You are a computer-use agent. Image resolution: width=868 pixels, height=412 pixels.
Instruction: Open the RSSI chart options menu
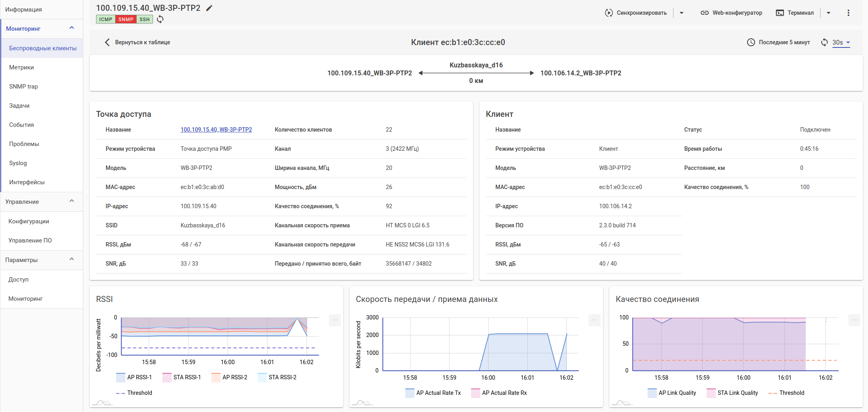[334, 320]
